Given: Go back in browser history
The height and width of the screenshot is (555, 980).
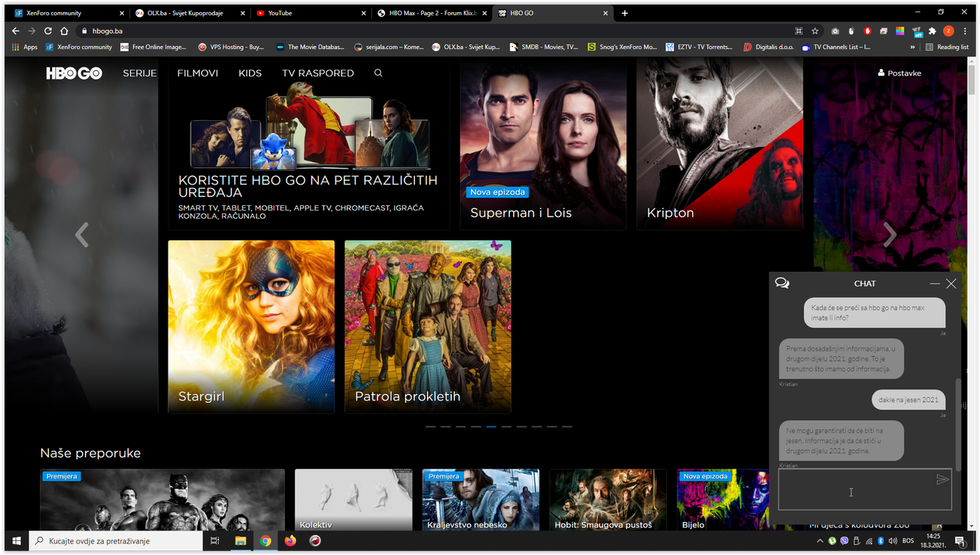Looking at the screenshot, I should pos(15,31).
